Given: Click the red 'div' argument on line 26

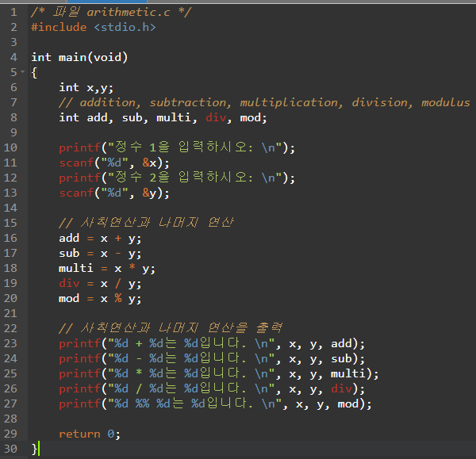Looking at the screenshot, I should tap(341, 389).
